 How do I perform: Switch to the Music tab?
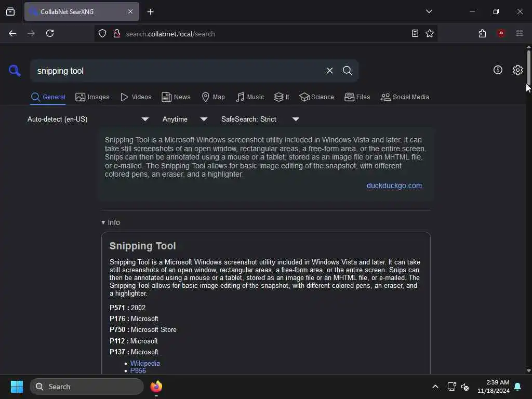[250, 97]
